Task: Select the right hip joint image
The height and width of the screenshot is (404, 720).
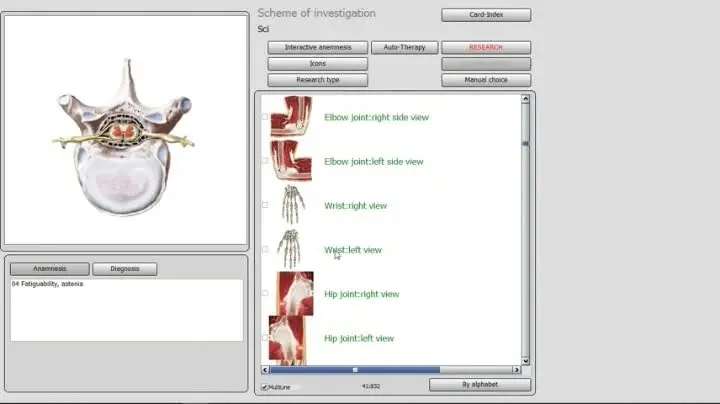Action: pos(291,294)
